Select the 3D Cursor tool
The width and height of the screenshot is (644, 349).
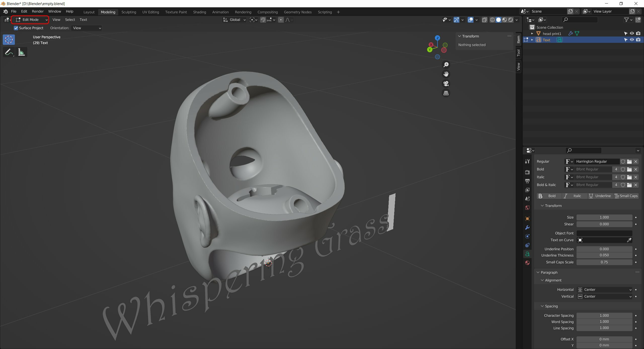click(9, 40)
